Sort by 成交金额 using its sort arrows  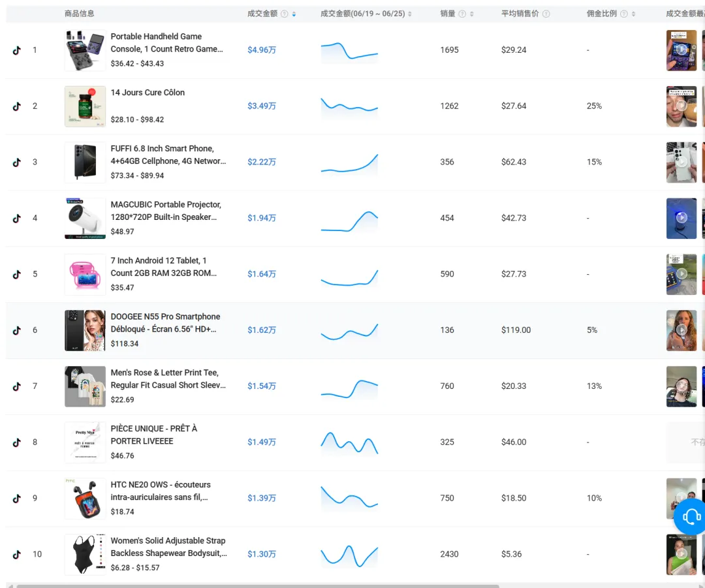pyautogui.click(x=294, y=14)
